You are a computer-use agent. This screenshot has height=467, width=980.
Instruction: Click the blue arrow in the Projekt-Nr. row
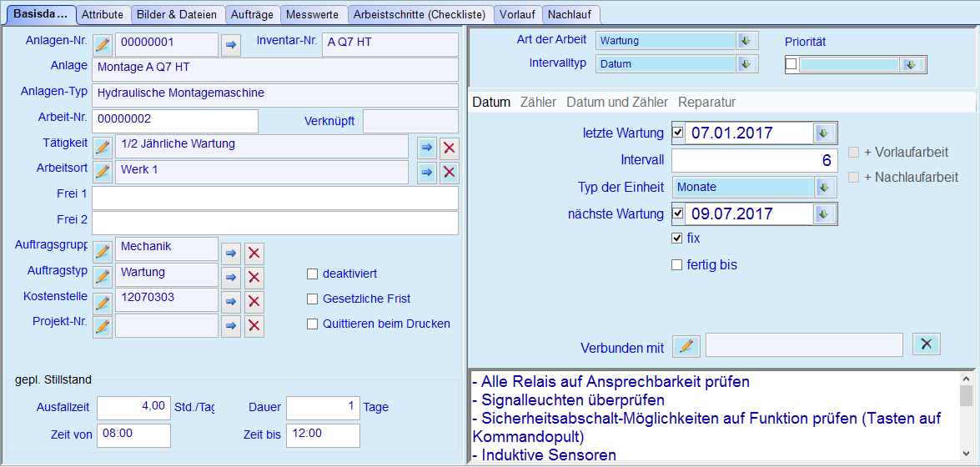[x=231, y=326]
